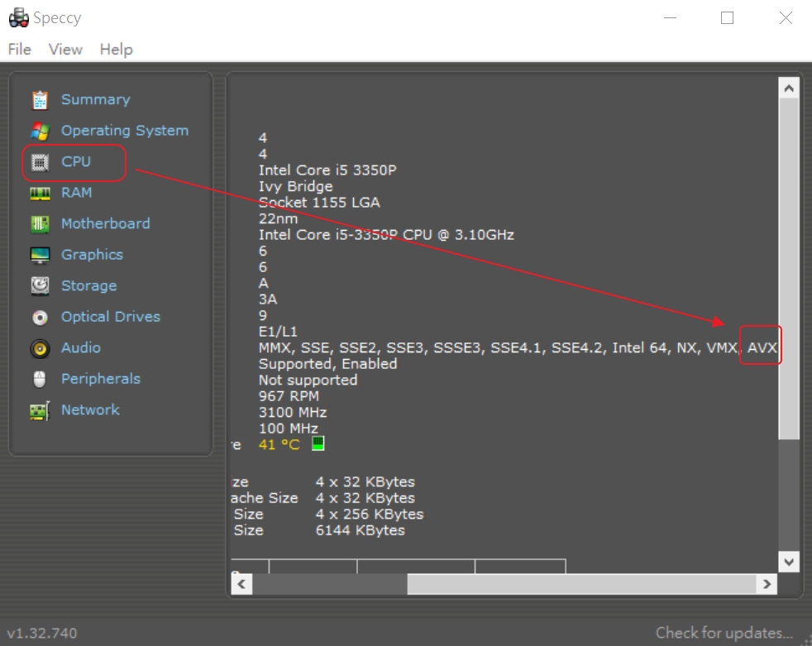Image resolution: width=812 pixels, height=646 pixels.
Task: Click the Not supported value
Action: point(308,380)
